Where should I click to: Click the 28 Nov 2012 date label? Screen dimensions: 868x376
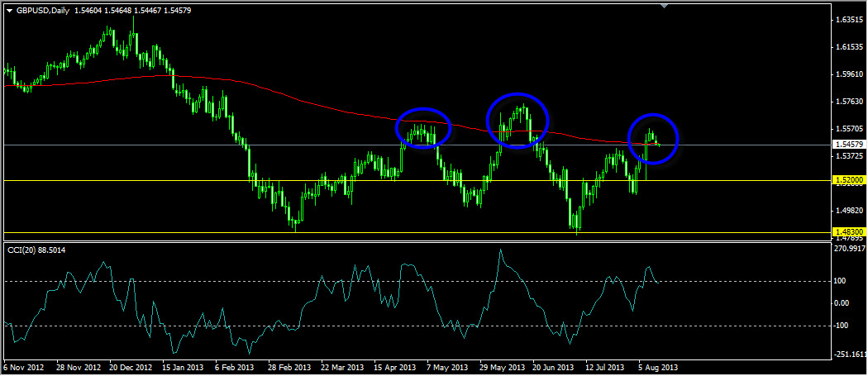[79, 367]
